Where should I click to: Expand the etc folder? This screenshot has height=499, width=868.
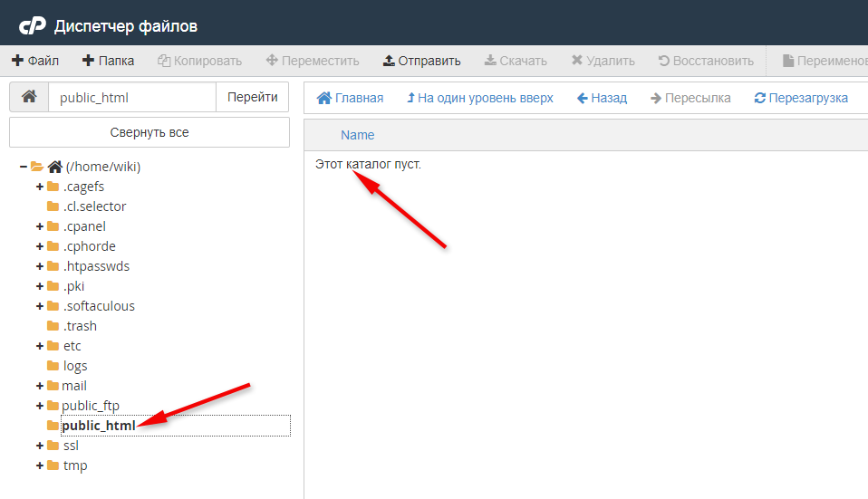point(40,346)
